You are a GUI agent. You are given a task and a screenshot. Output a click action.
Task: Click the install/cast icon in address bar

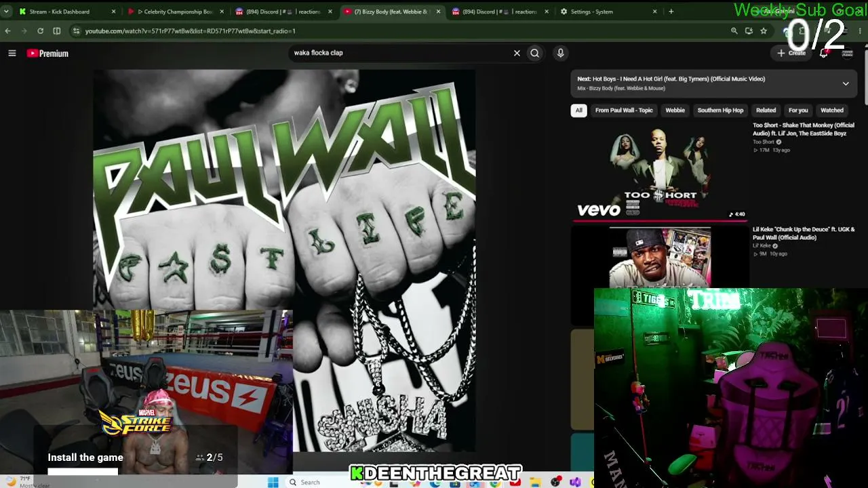click(x=749, y=30)
